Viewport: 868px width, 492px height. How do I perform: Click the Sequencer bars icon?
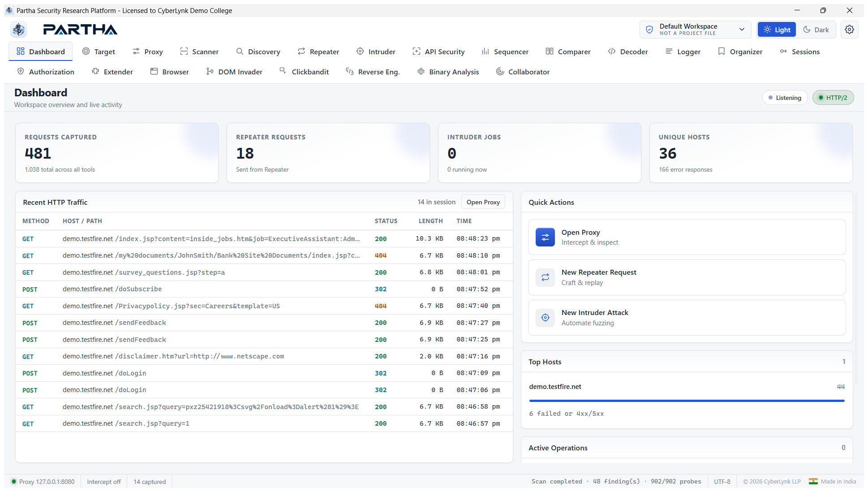coord(486,52)
